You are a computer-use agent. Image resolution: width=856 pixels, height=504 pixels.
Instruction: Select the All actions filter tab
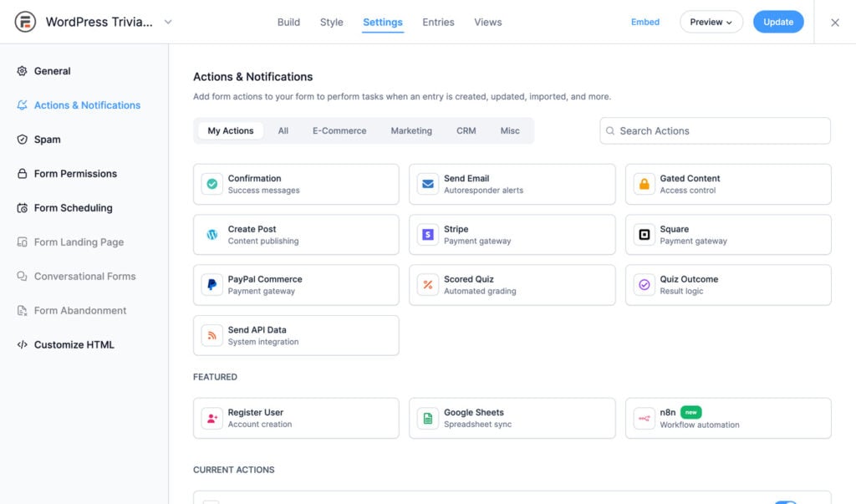[283, 130]
